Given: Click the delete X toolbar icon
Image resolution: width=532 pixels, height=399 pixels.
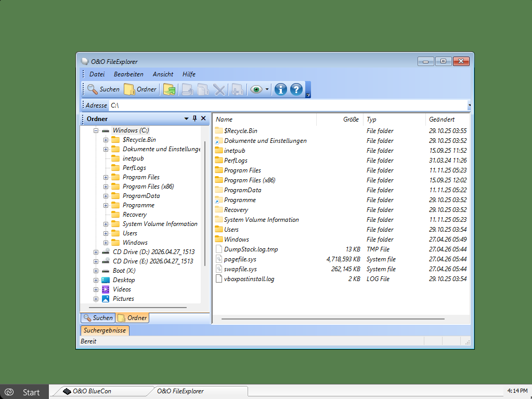Looking at the screenshot, I should (x=219, y=89).
